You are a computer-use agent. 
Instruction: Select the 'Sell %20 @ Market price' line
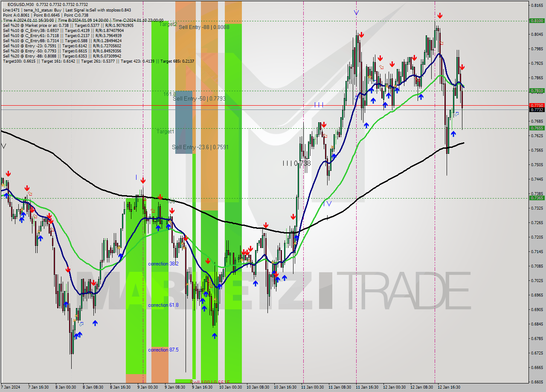(68, 25)
